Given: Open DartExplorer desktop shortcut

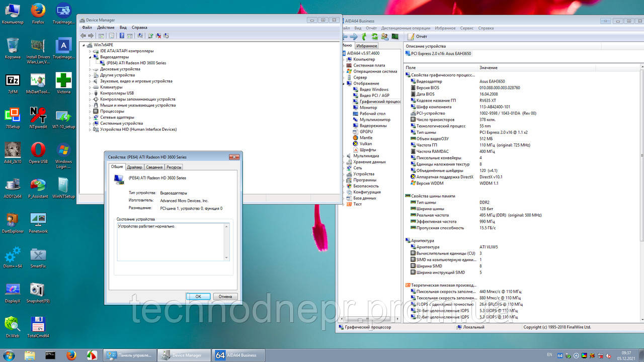Looking at the screenshot, I should tap(13, 223).
